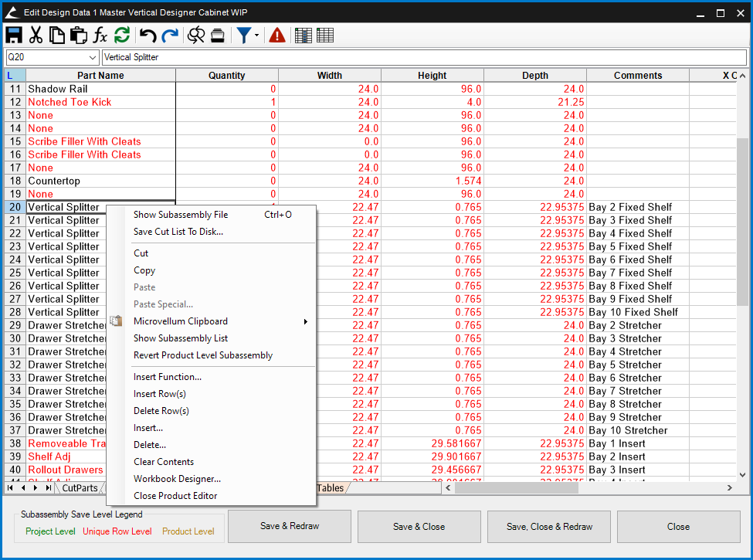Click the red warning triangle icon
753x560 pixels.
tap(277, 35)
